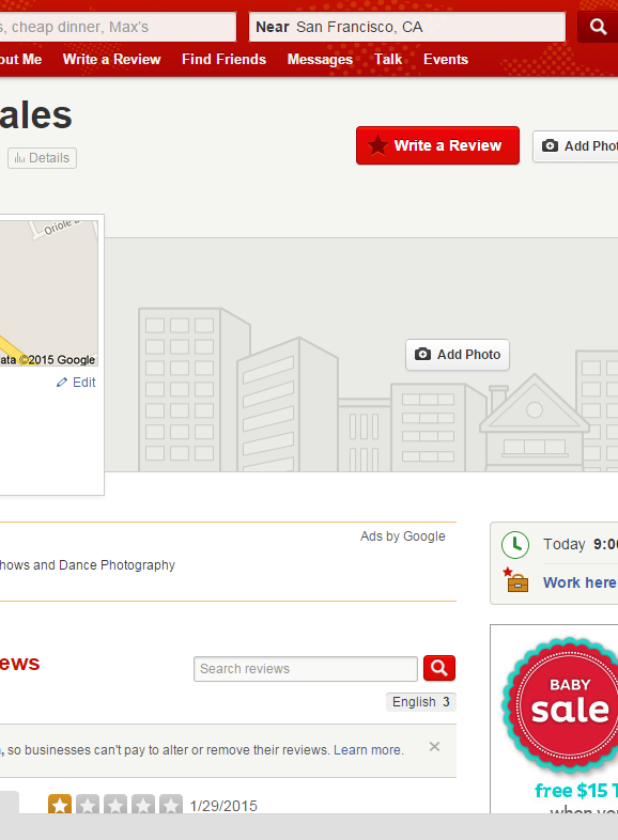Click the briefcase icon beside Work here
This screenshot has width=618, height=840.
click(516, 580)
